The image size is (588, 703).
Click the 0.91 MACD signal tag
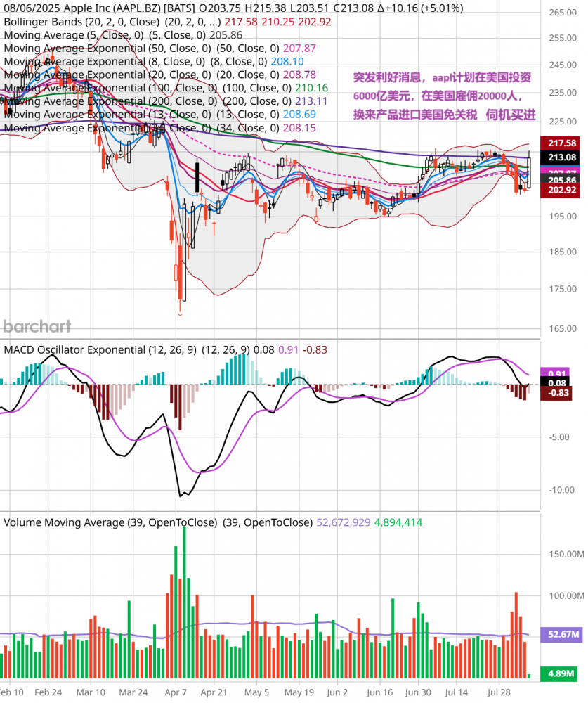coord(556,373)
